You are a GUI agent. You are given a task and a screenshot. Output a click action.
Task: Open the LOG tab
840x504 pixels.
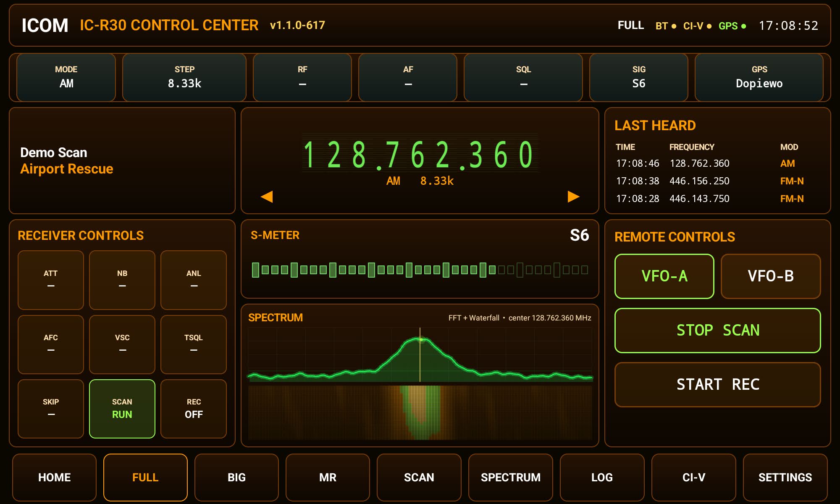click(x=602, y=478)
